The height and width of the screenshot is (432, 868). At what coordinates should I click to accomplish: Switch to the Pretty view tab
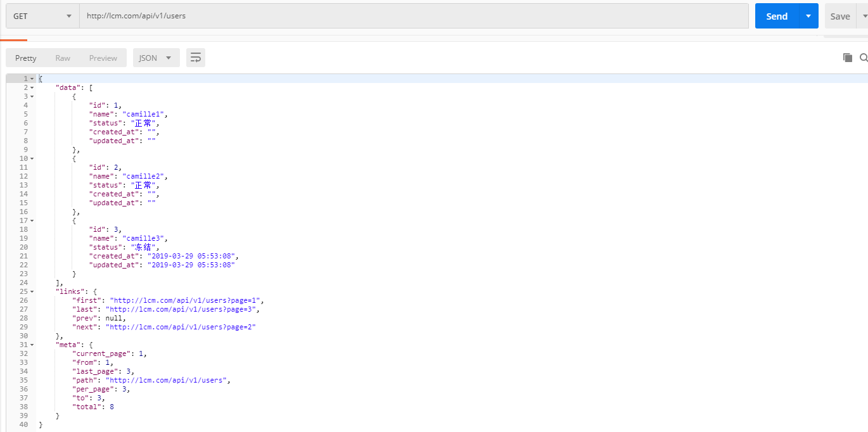click(x=26, y=58)
